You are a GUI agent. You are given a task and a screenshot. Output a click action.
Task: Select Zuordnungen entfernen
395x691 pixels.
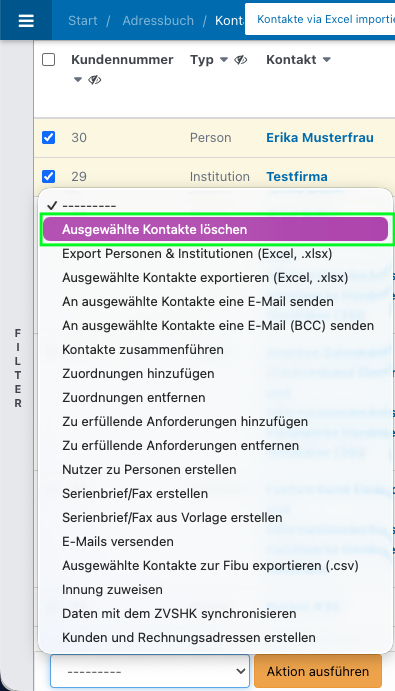click(215, 398)
